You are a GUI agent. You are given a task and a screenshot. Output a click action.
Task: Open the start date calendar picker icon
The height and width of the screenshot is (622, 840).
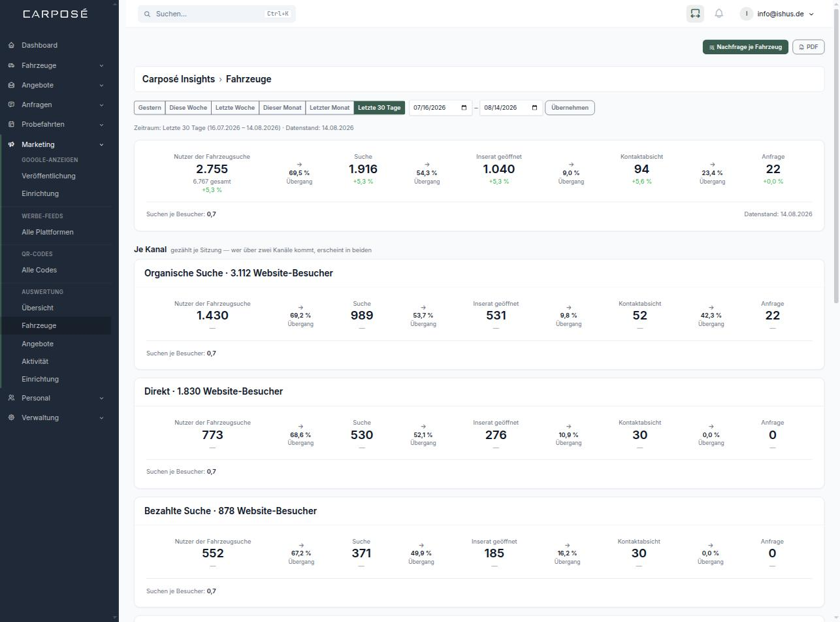pos(464,108)
